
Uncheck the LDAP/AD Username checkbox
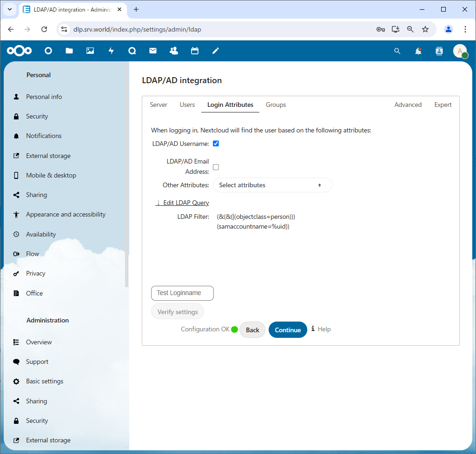(216, 144)
